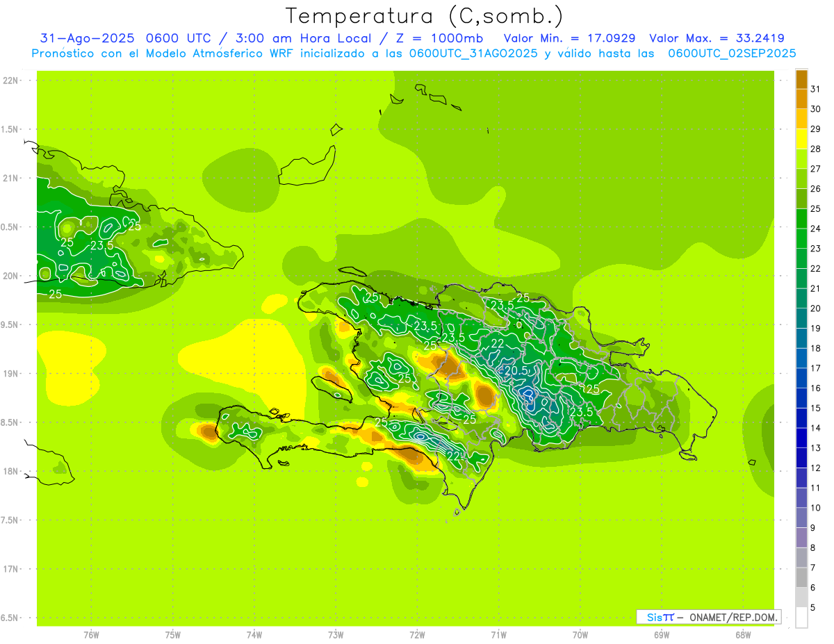The height and width of the screenshot is (644, 834).
Task: Click the '20N' latitude axis label
Action: pyautogui.click(x=10, y=276)
